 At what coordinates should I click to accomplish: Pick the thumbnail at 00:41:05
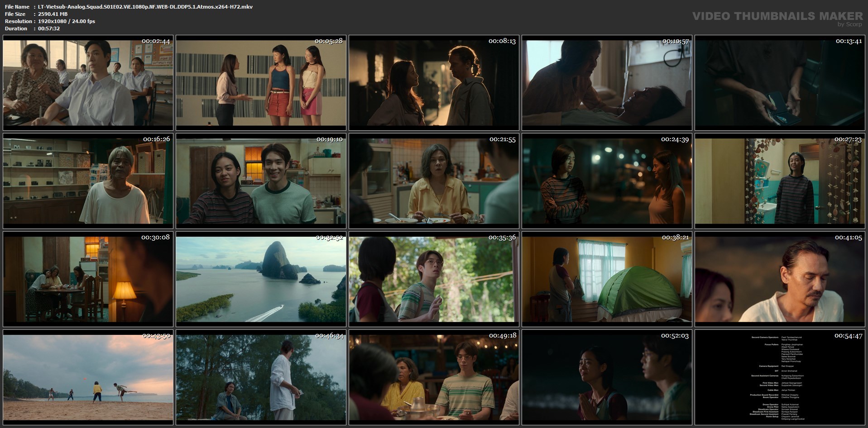coord(780,279)
